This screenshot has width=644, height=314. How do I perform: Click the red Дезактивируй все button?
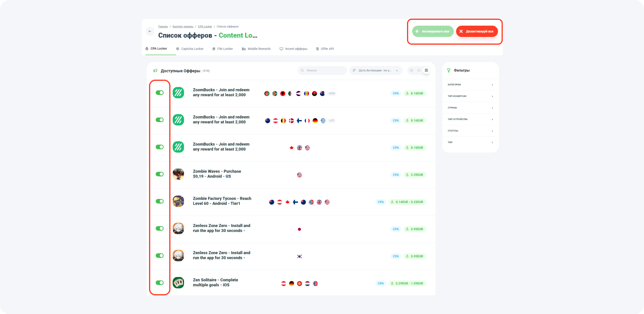[477, 31]
